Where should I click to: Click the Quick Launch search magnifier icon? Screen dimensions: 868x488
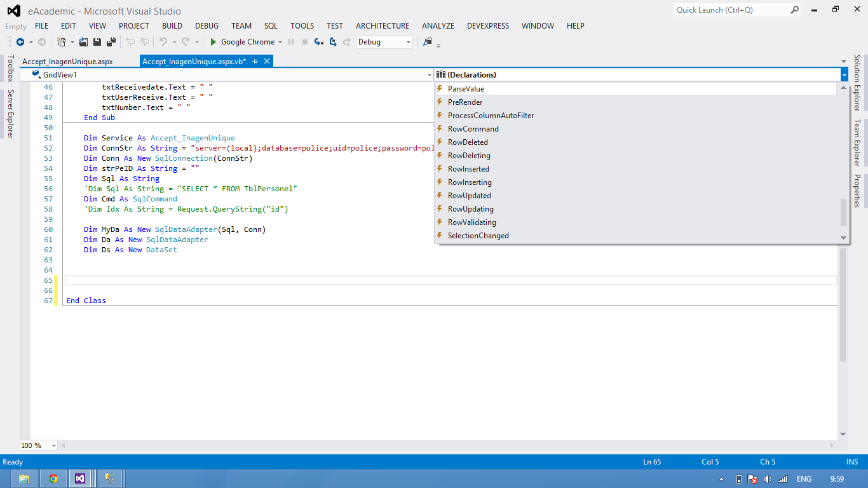(x=795, y=10)
